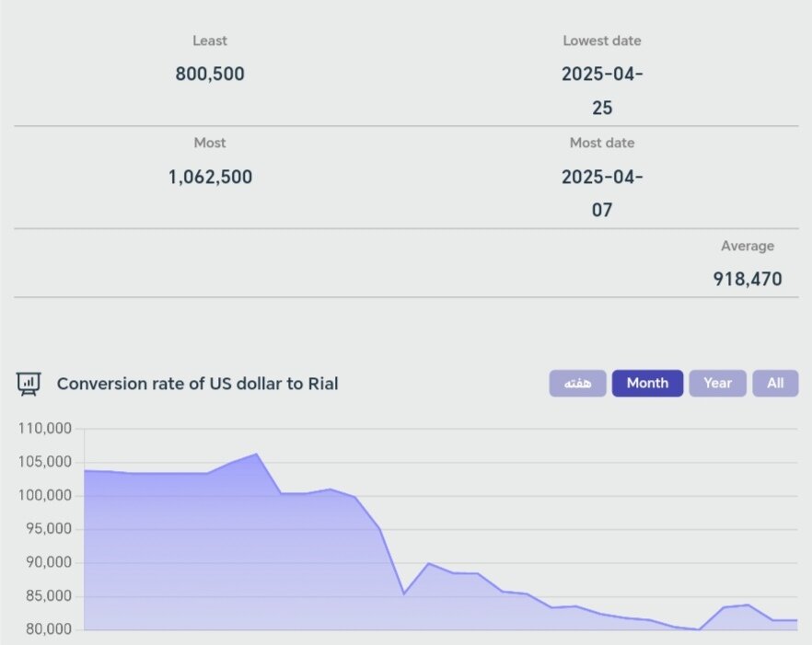Show the All time range
This screenshot has height=645, width=812.
[x=775, y=383]
